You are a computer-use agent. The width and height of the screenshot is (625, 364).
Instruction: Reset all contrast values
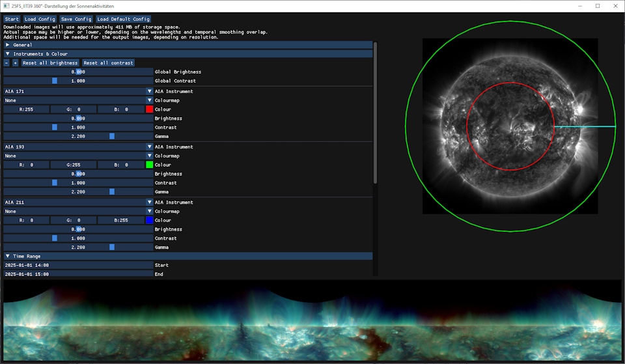(x=108, y=63)
